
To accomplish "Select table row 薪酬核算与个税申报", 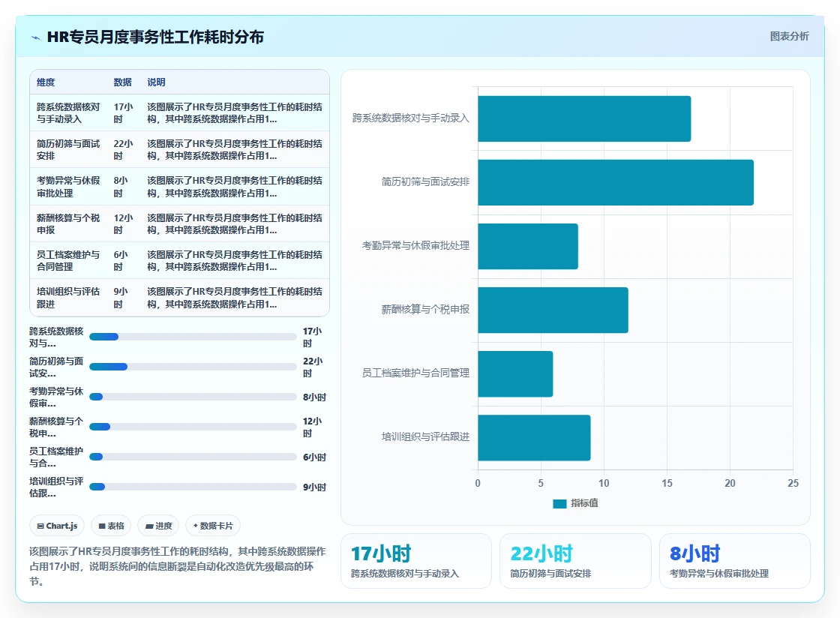I will coord(179,223).
